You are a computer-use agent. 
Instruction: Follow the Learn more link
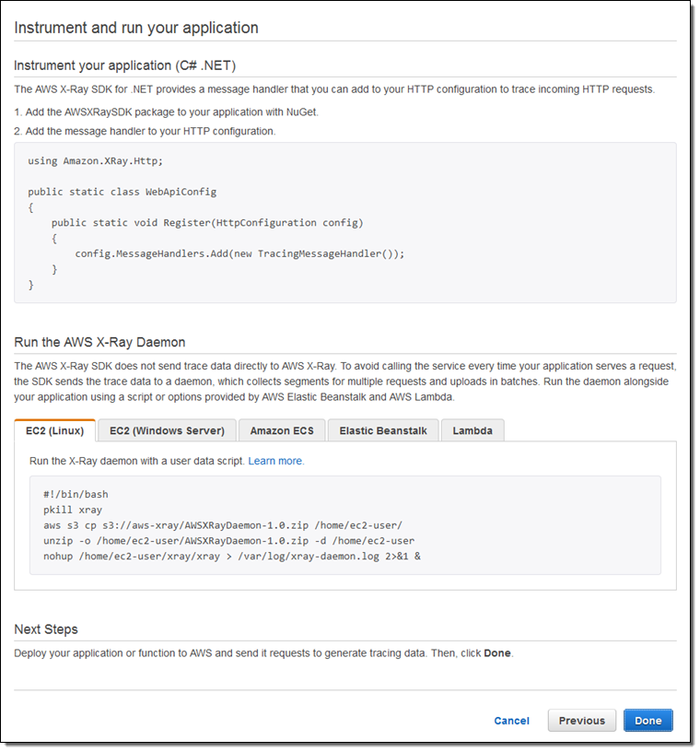pyautogui.click(x=275, y=461)
